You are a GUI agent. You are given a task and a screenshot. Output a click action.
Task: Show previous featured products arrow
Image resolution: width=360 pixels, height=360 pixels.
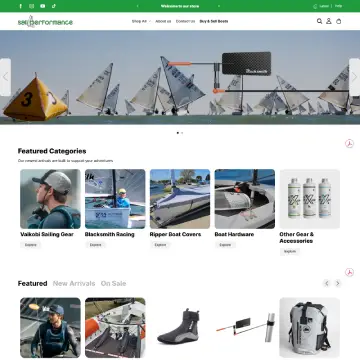pyautogui.click(x=327, y=283)
